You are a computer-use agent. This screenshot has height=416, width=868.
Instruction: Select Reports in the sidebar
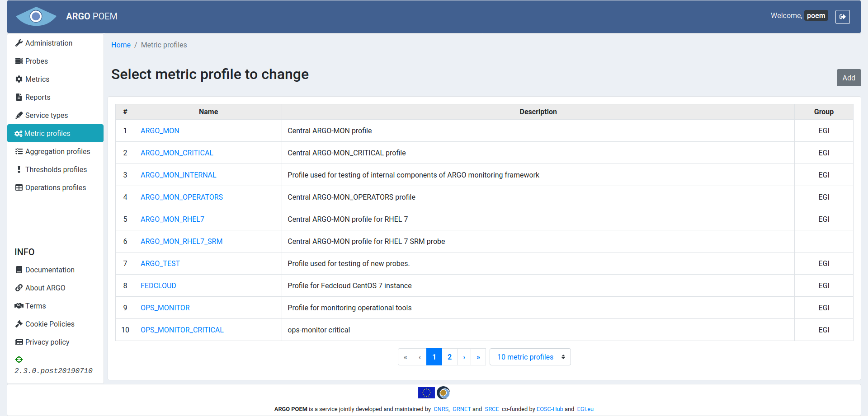pos(55,97)
